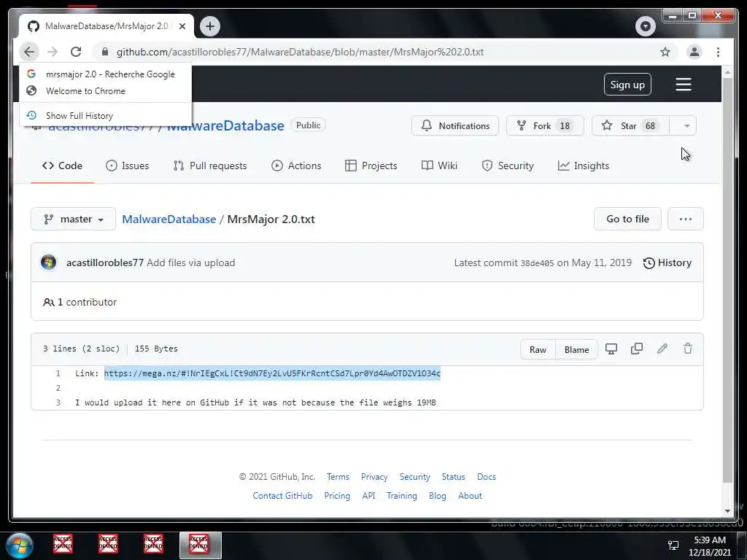Screen dimensions: 747x560
Task: Open commit 38de405 link
Action: click(x=537, y=262)
